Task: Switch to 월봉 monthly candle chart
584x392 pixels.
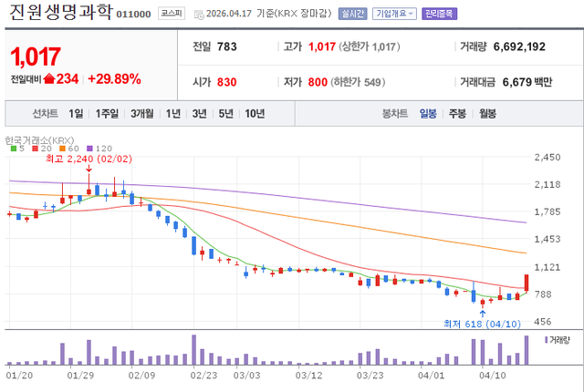Action: pos(487,114)
